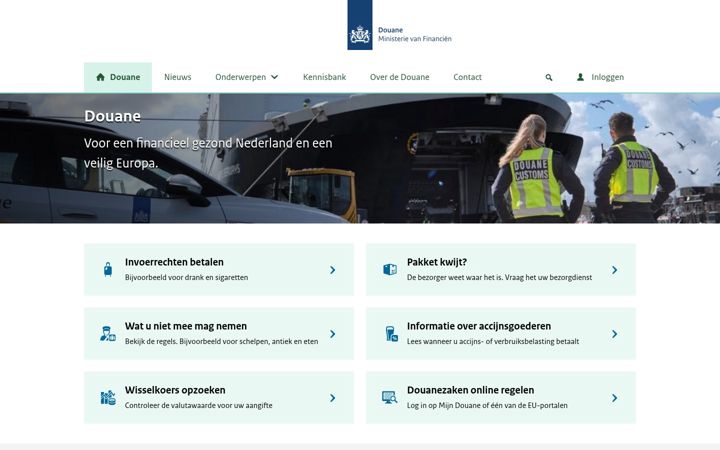Expand the Onderwerpen dropdown arrow
This screenshot has height=450, width=720.
275,77
